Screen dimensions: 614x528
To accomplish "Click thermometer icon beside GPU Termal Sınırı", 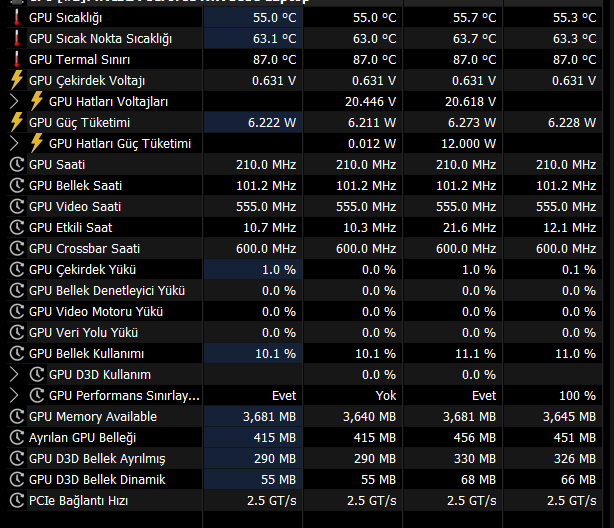I will point(17,60).
